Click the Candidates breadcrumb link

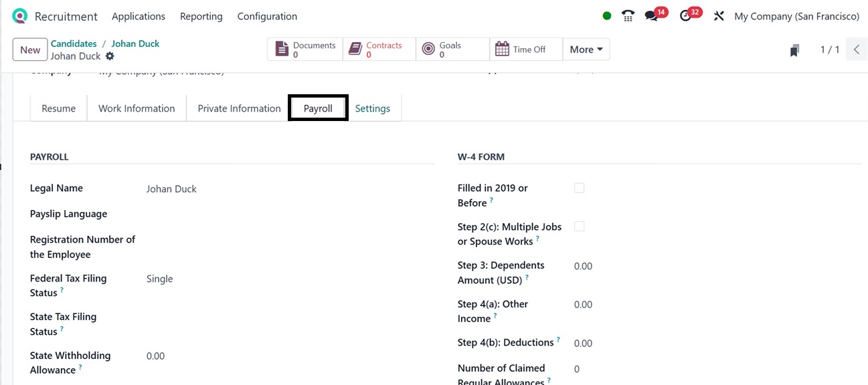[74, 43]
